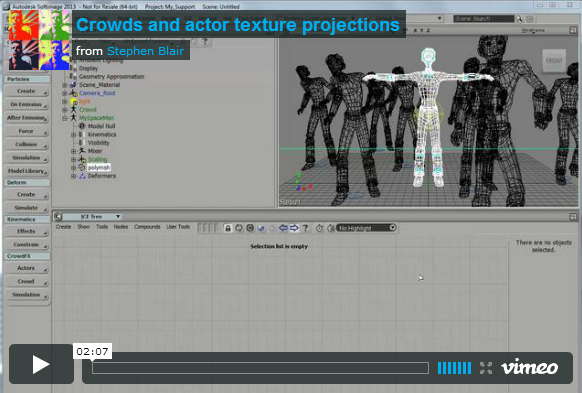Select the highlighted polymsh node
582x393 pixels.
[99, 167]
